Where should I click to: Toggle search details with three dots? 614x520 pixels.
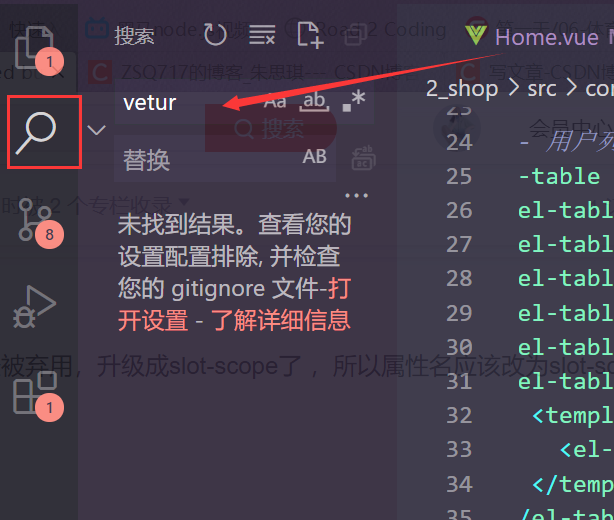(356, 195)
